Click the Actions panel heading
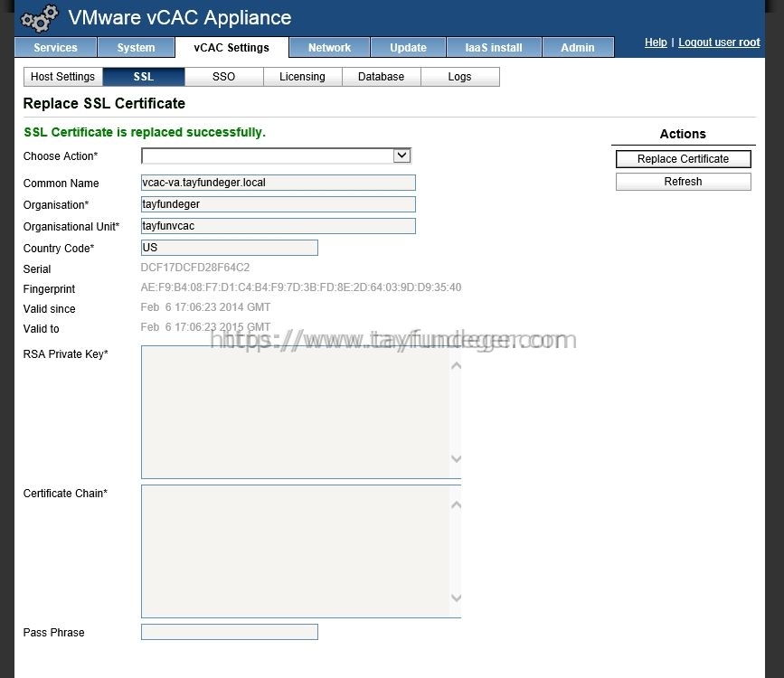Screen dimensions: 784x678 pos(683,134)
